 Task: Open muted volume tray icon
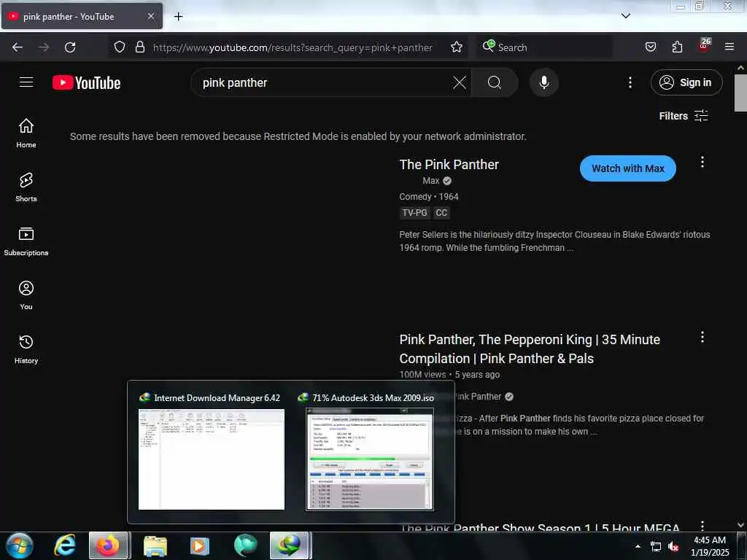[673, 546]
